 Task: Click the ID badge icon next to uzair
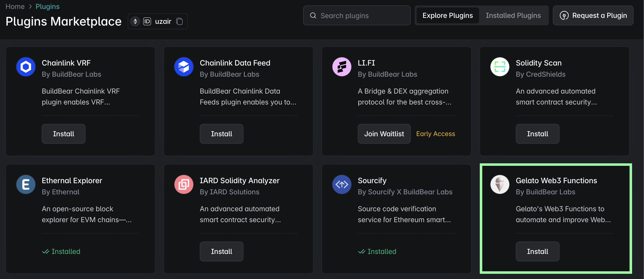point(147,22)
